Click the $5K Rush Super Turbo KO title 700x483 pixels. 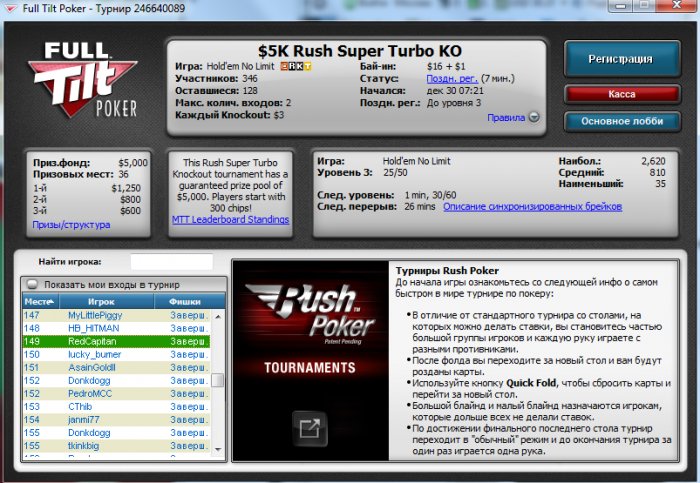point(360,51)
